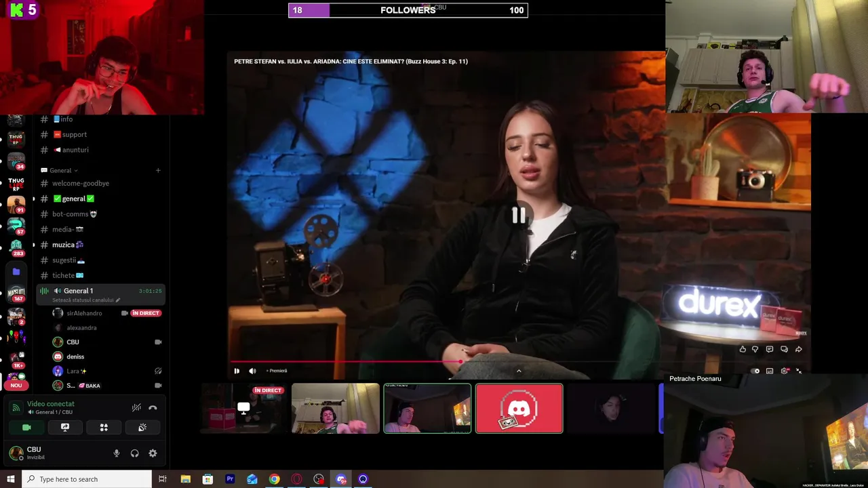Open Google Chrome from the taskbar

click(x=274, y=479)
